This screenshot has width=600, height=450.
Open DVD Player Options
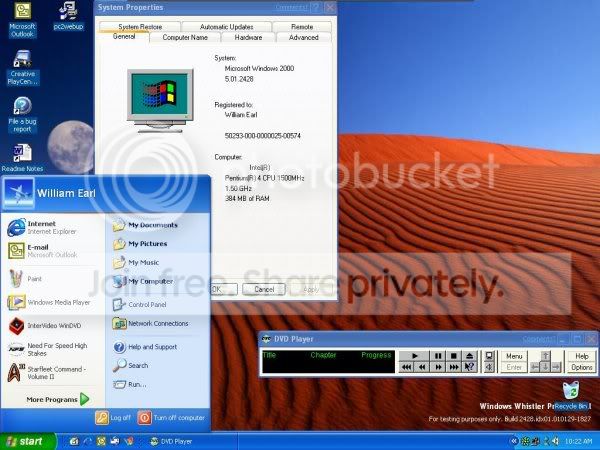tap(582, 367)
